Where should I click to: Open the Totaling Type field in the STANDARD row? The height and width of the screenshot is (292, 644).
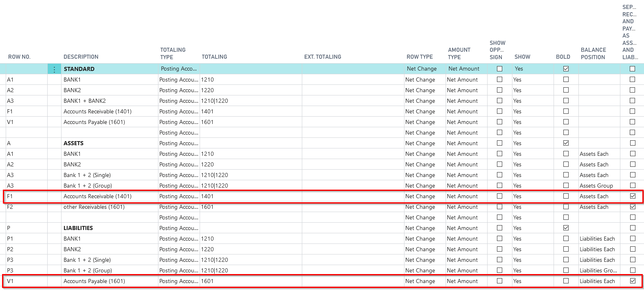178,69
